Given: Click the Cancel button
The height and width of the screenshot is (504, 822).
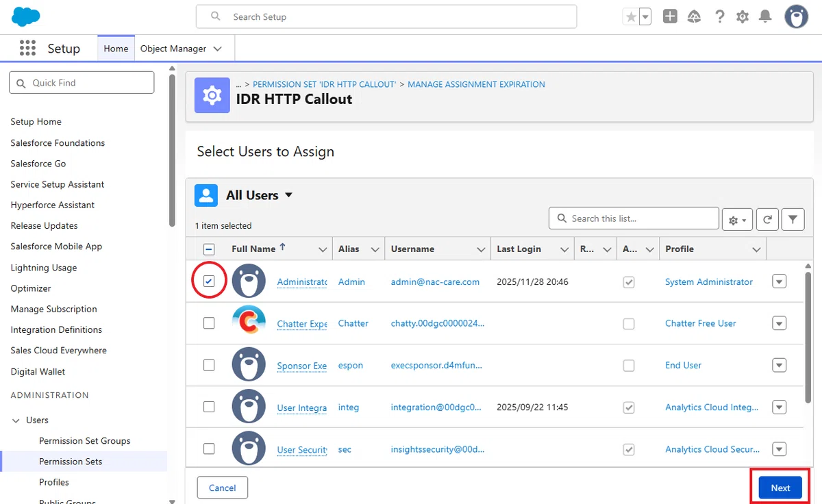Looking at the screenshot, I should click(x=223, y=488).
